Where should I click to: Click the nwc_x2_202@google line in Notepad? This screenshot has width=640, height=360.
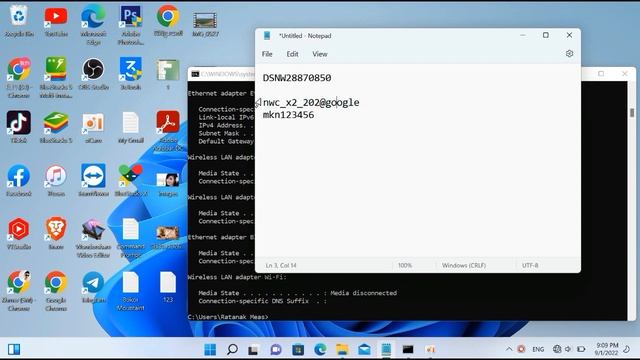[x=311, y=102]
